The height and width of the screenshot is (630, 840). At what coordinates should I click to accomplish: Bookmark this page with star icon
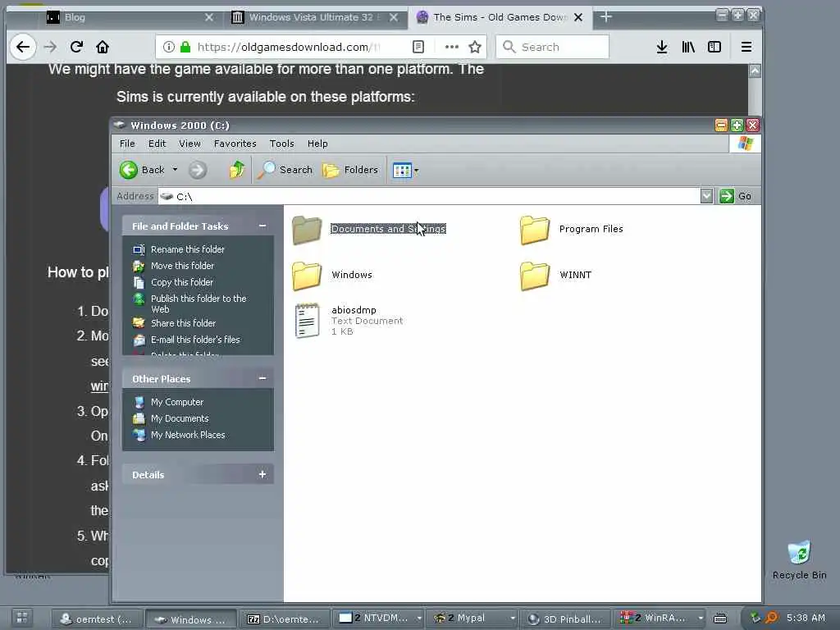(475, 47)
